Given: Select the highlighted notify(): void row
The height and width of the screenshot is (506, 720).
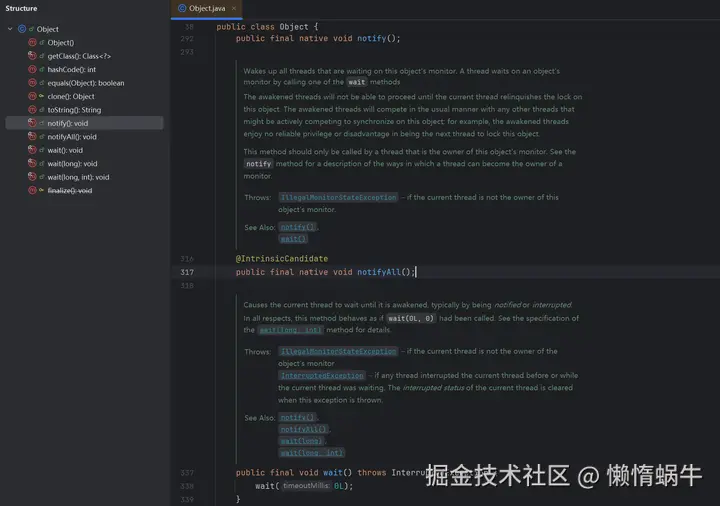Looking at the screenshot, I should (x=84, y=123).
